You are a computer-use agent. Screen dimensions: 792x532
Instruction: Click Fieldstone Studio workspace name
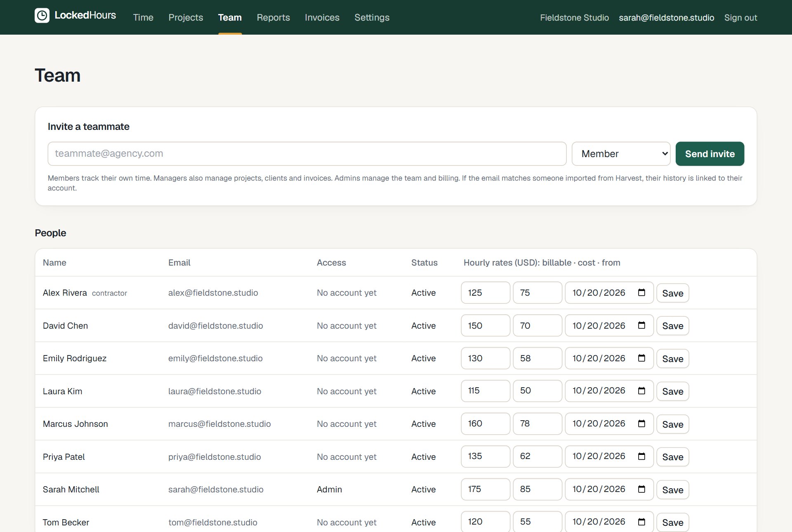(574, 18)
